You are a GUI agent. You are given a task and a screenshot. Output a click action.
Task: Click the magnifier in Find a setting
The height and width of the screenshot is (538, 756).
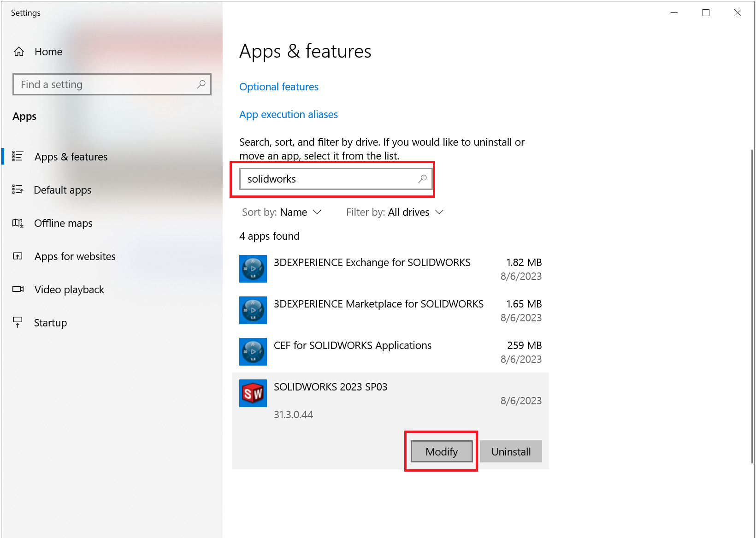[201, 84]
